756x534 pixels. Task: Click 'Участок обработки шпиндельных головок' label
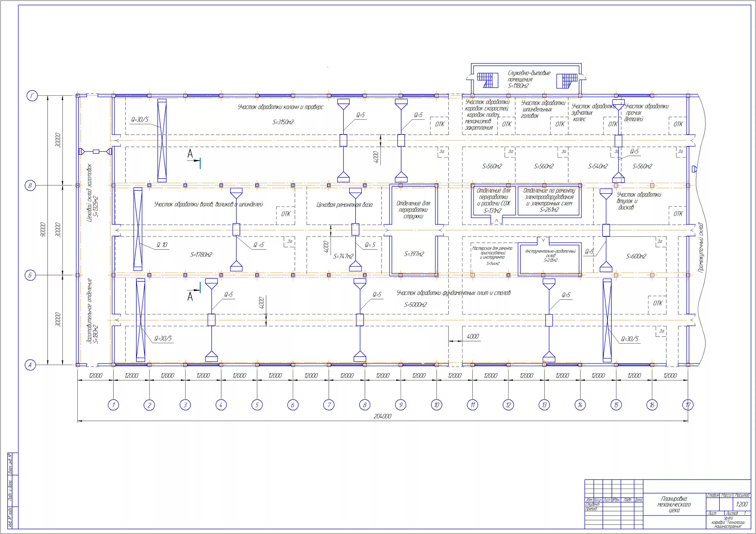pos(543,109)
